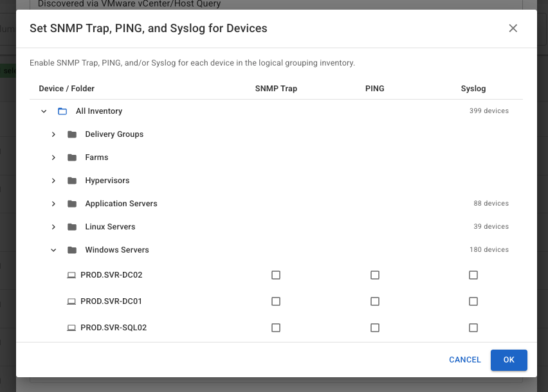Viewport: 548px width, 392px height.
Task: Click the Device / Folder column header
Action: tap(67, 89)
